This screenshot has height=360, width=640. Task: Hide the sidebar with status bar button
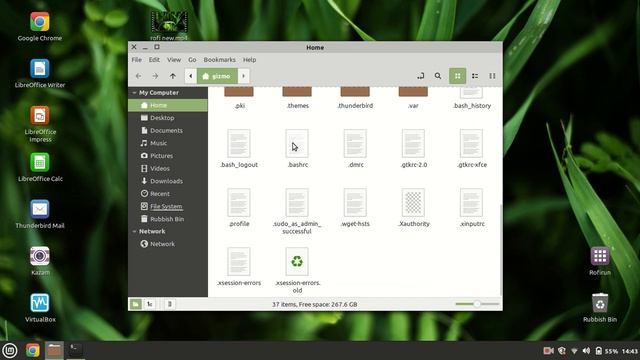pyautogui.click(x=170, y=304)
